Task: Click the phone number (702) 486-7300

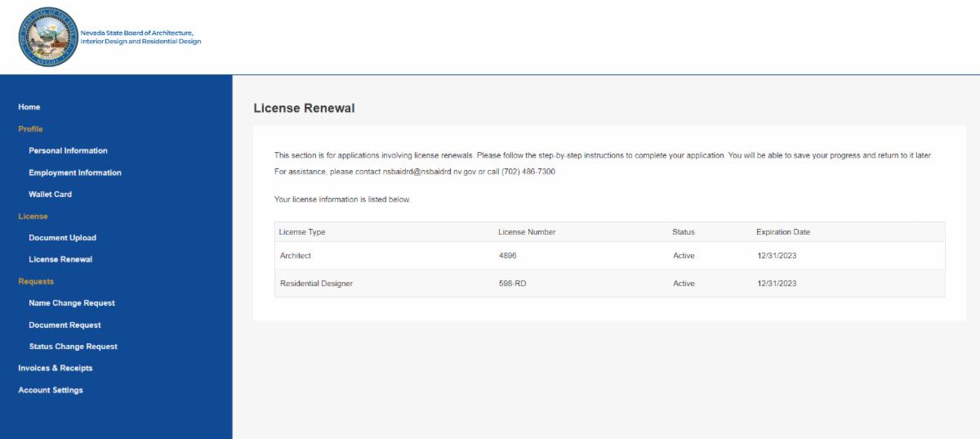Action: click(x=528, y=172)
